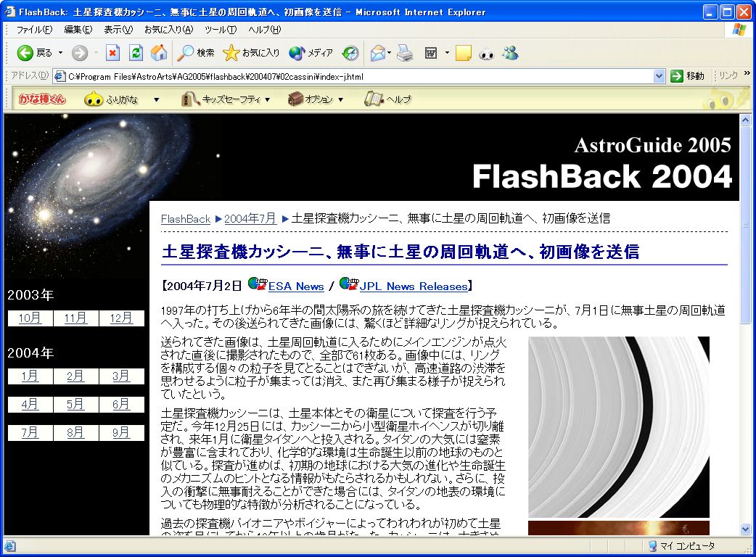Click the page scrollbar down arrow
Image resolution: width=756 pixels, height=557 pixels.
(x=745, y=529)
